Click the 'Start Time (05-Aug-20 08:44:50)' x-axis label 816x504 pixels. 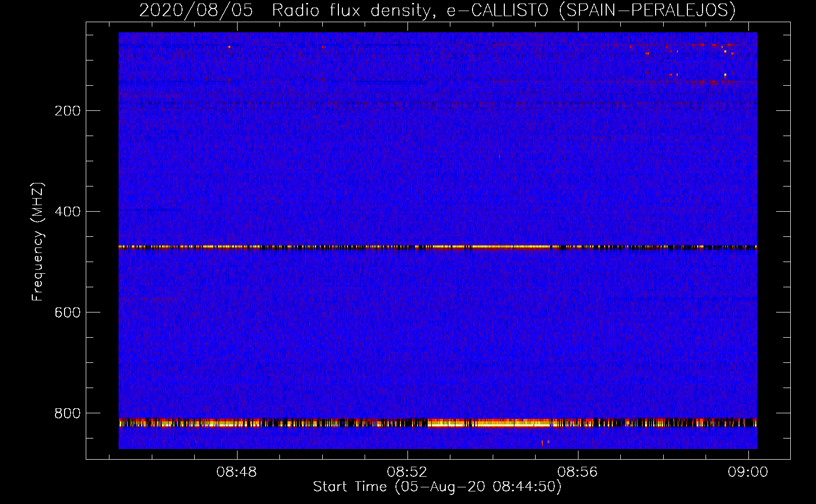[x=437, y=487]
